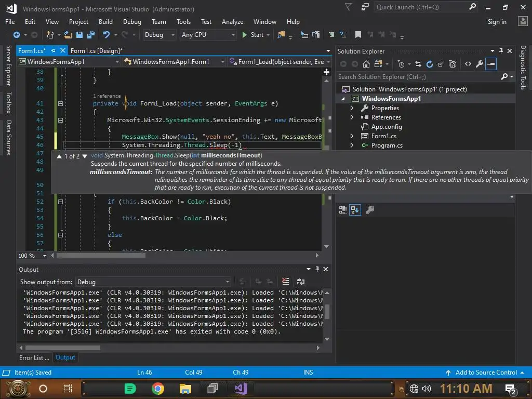
Task: Open the WindowsFormsApp1 project navigation dropdown
Action: click(x=69, y=62)
